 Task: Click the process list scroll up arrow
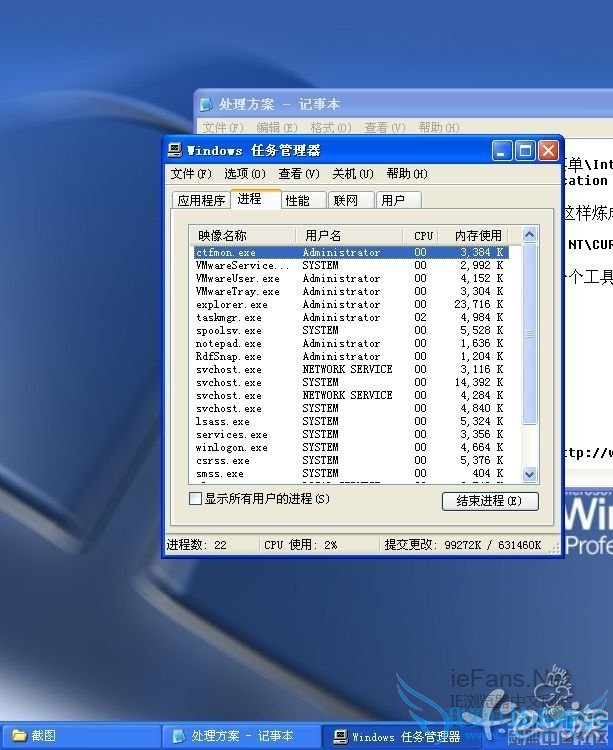click(529, 235)
